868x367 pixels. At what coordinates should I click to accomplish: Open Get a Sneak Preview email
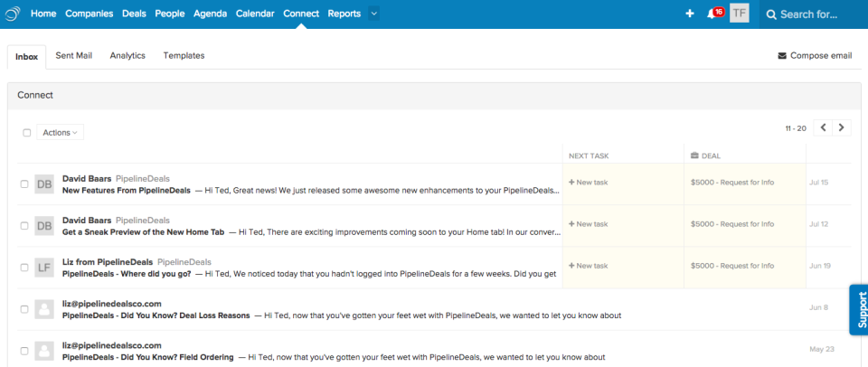(144, 232)
